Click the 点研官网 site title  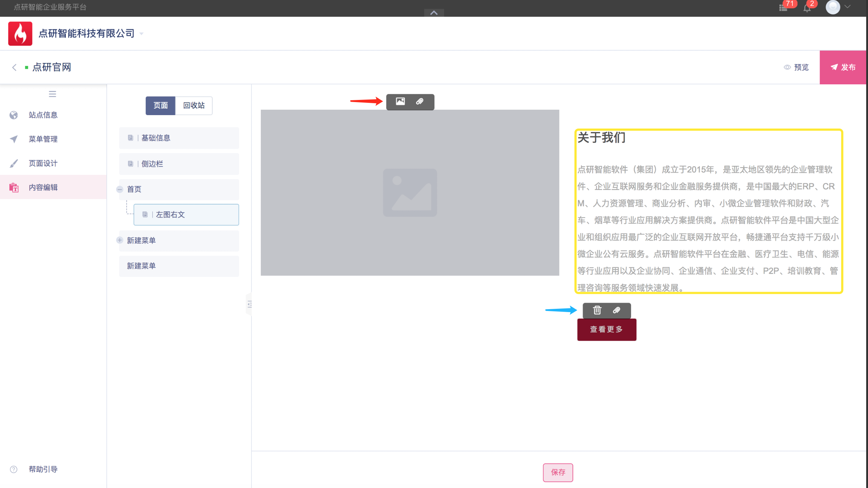[52, 67]
